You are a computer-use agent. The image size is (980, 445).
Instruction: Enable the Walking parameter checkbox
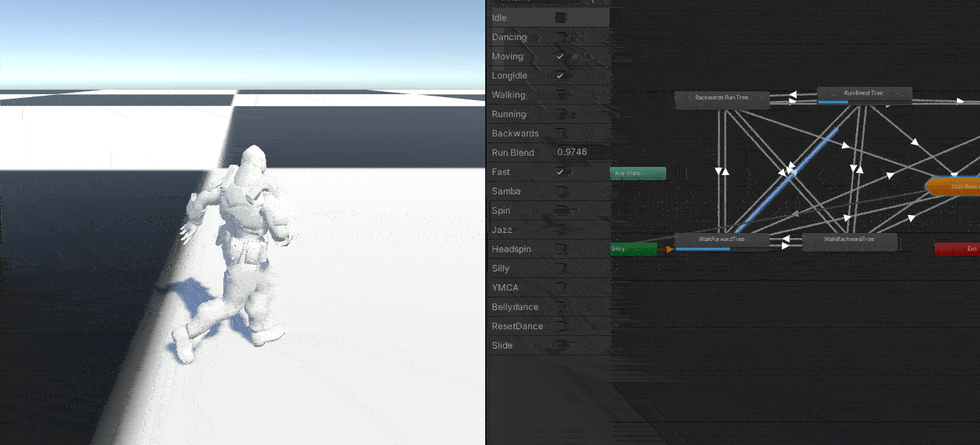(x=561, y=94)
